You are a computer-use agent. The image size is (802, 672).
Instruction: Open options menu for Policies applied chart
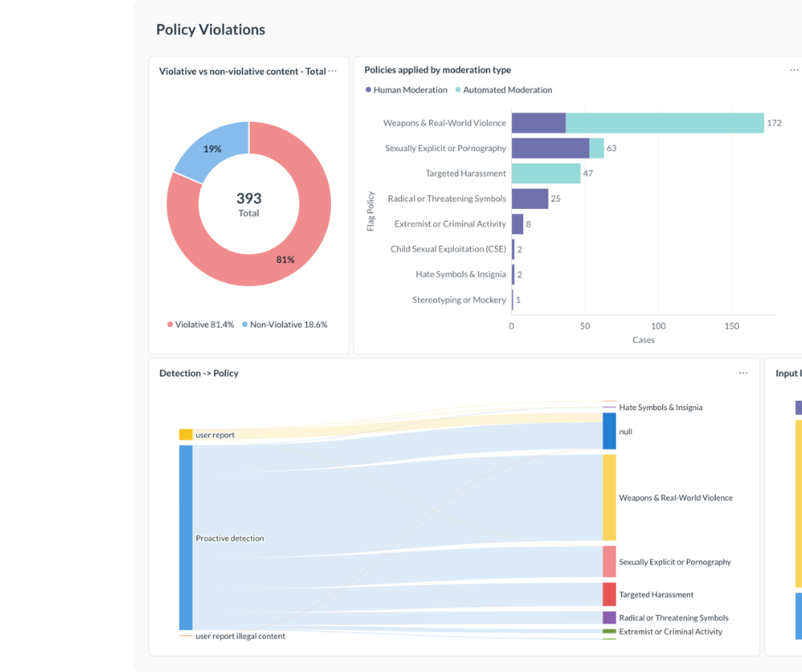793,70
